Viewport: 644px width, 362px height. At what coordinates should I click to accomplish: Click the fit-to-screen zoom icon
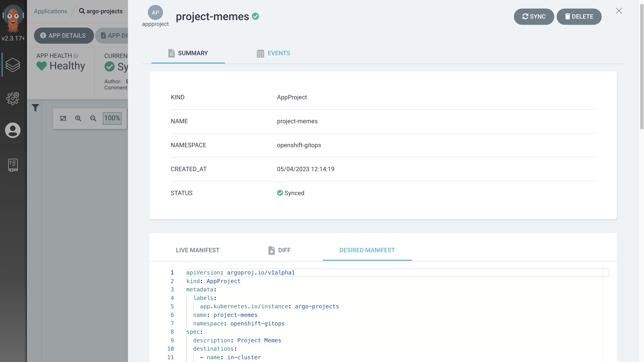point(63,118)
